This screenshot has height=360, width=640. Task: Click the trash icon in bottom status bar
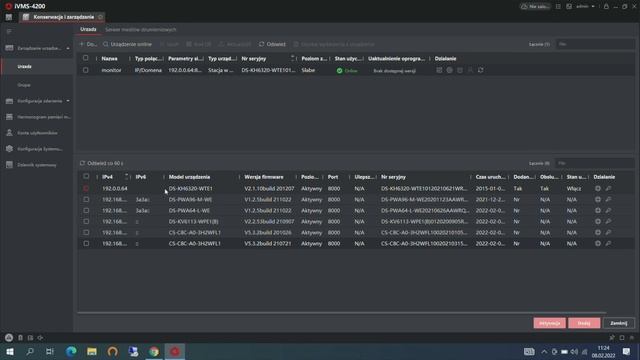(20, 338)
